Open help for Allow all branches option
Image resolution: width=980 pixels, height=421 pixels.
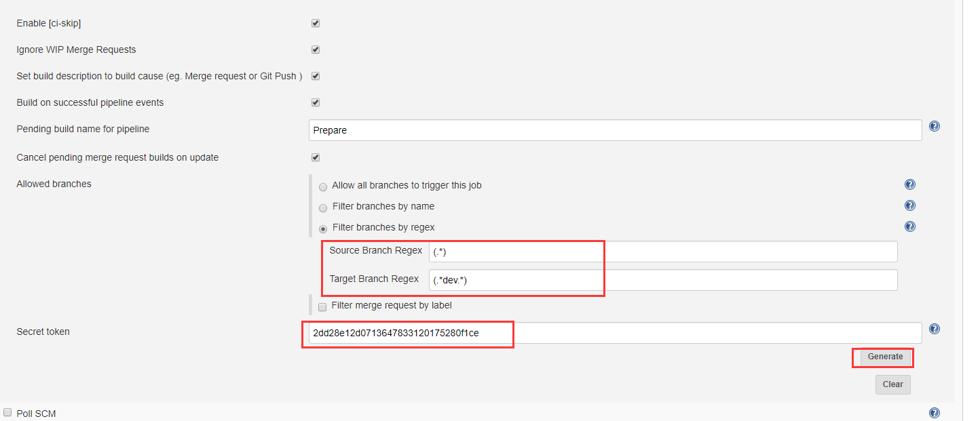910,184
